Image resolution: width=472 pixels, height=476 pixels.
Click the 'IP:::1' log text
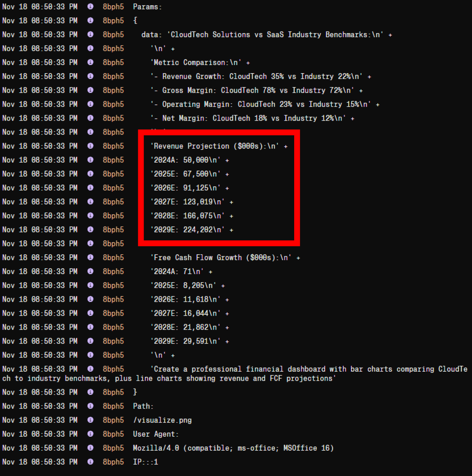pos(145,462)
